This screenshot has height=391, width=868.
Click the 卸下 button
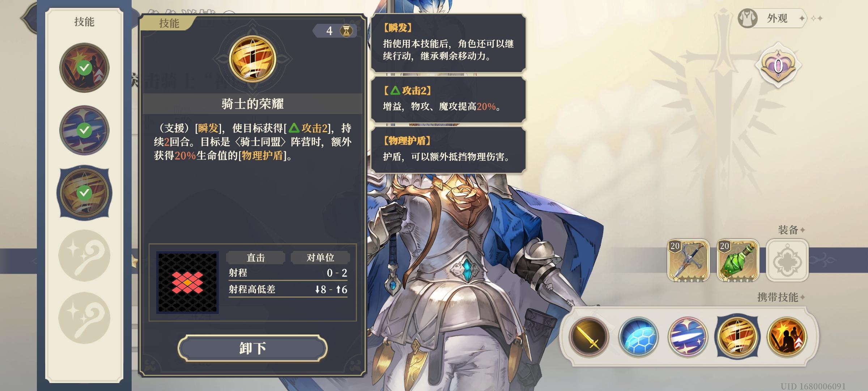click(x=252, y=348)
